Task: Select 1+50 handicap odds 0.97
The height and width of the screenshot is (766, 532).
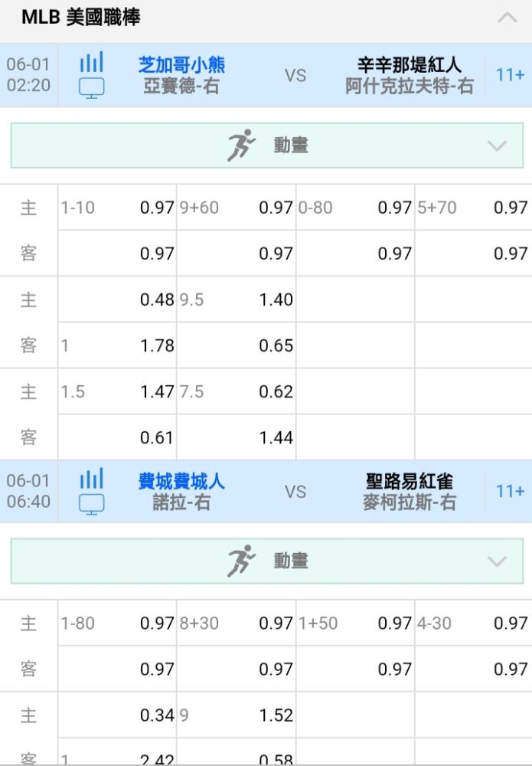Action: tap(355, 624)
